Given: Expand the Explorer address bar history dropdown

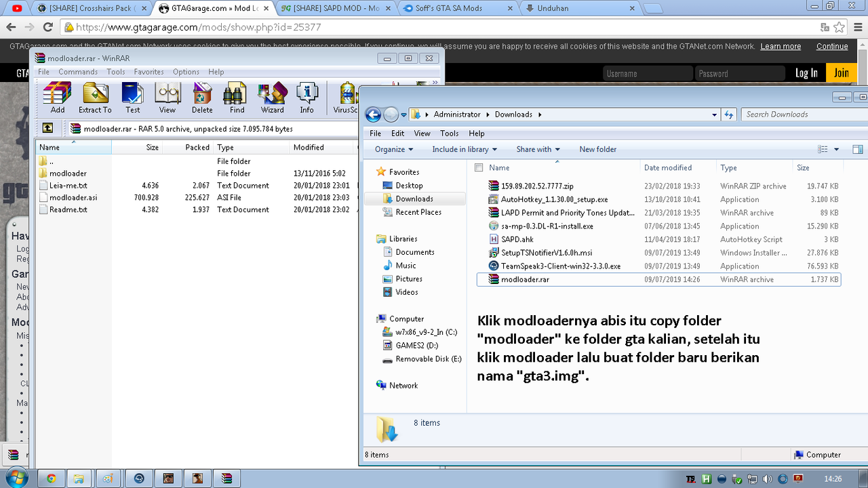Looking at the screenshot, I should point(715,115).
